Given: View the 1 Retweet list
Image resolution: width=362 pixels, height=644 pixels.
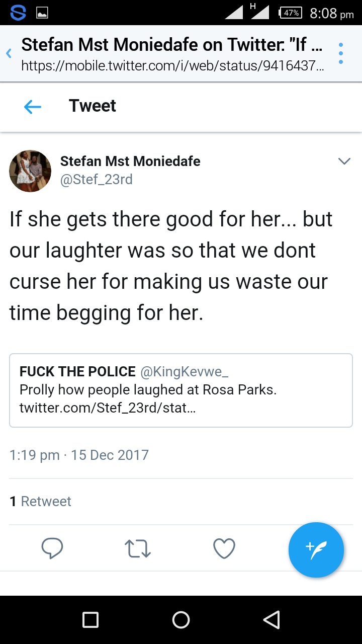Looking at the screenshot, I should coord(41,501).
